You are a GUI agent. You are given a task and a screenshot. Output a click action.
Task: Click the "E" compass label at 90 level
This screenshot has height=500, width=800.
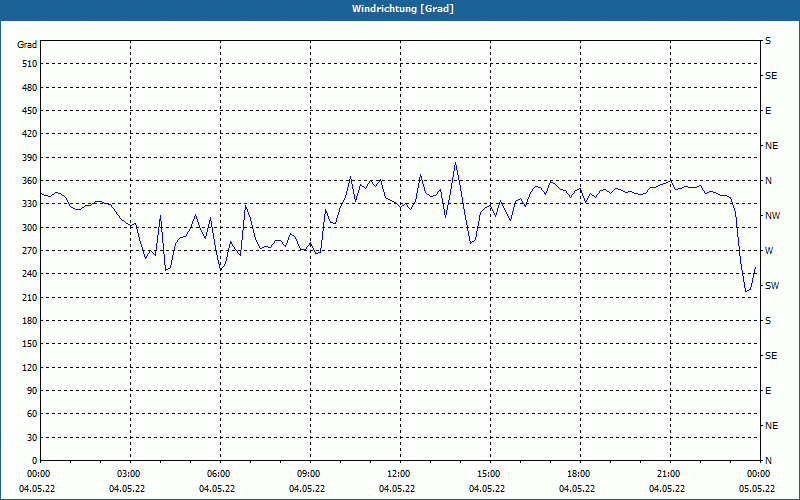[768, 391]
